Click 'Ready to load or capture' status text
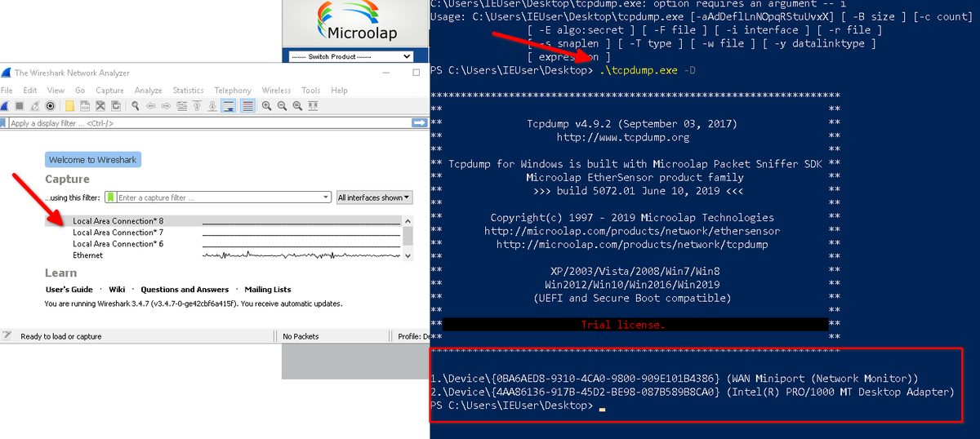This screenshot has height=439, width=980. click(x=61, y=336)
